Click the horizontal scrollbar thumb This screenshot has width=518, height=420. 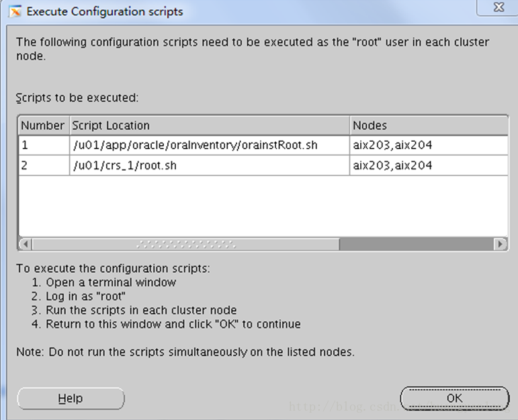185,244
